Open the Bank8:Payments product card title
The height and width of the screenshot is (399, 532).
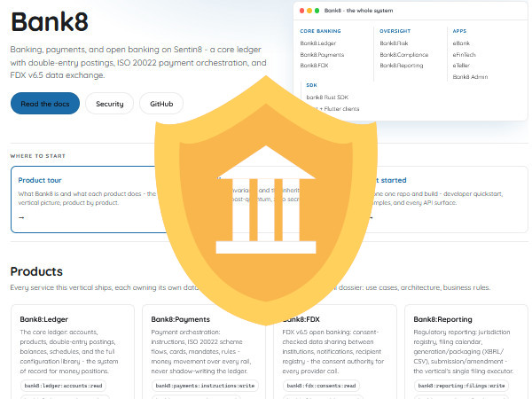tap(181, 319)
